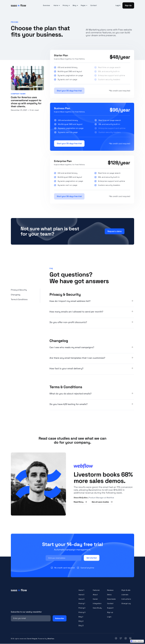Viewport: 145px width, 644px height.
Task: Click the saas flow logo in footer
Action: pyautogui.click(x=19, y=590)
